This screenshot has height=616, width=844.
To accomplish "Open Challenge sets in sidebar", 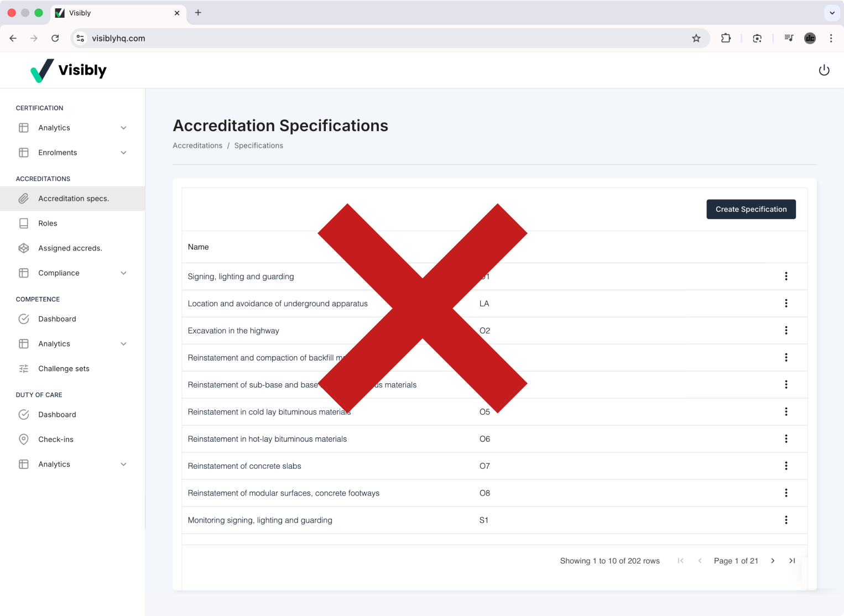I will (72, 369).
